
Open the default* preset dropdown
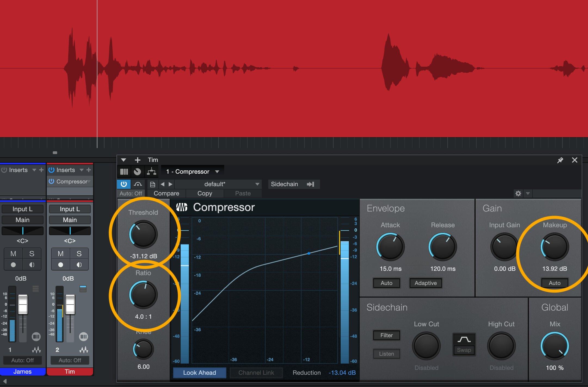point(218,184)
